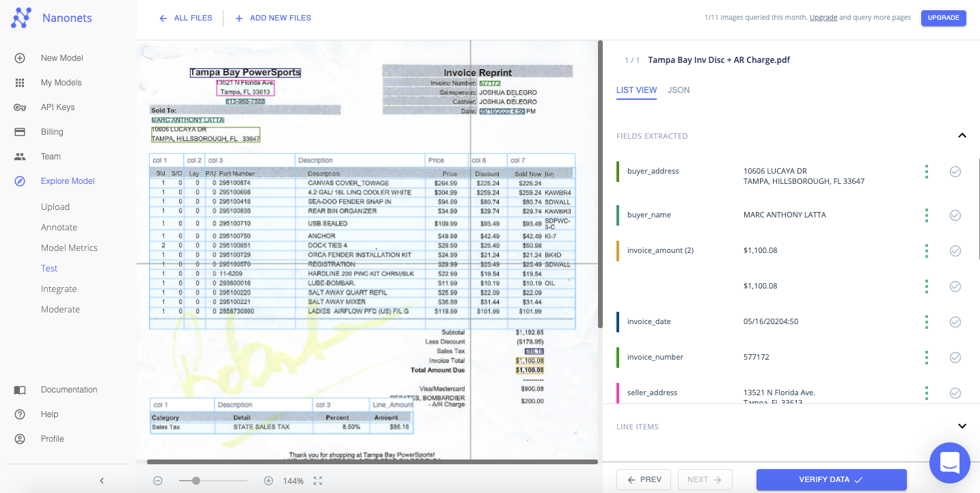
Task: Expand the Line Items section
Action: click(962, 426)
